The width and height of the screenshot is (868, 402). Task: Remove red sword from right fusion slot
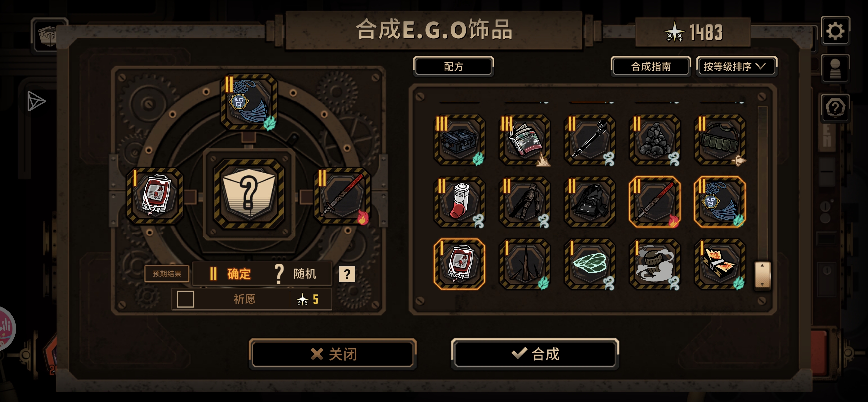pyautogui.click(x=342, y=196)
